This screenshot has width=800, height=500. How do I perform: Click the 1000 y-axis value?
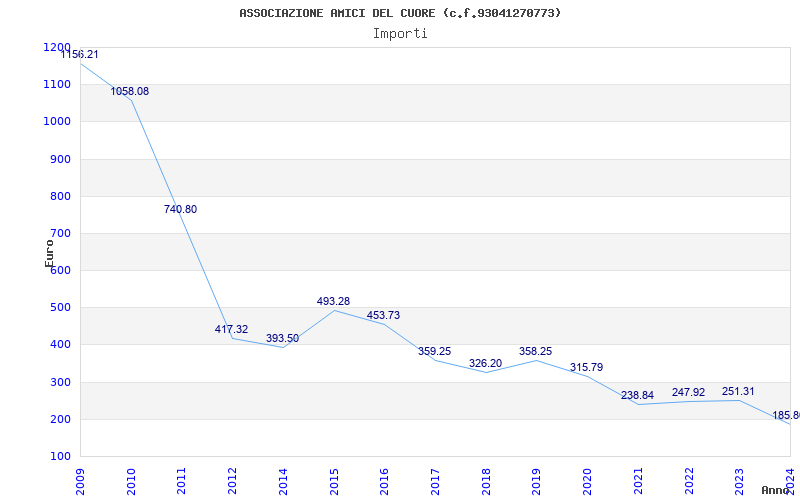tap(57, 121)
